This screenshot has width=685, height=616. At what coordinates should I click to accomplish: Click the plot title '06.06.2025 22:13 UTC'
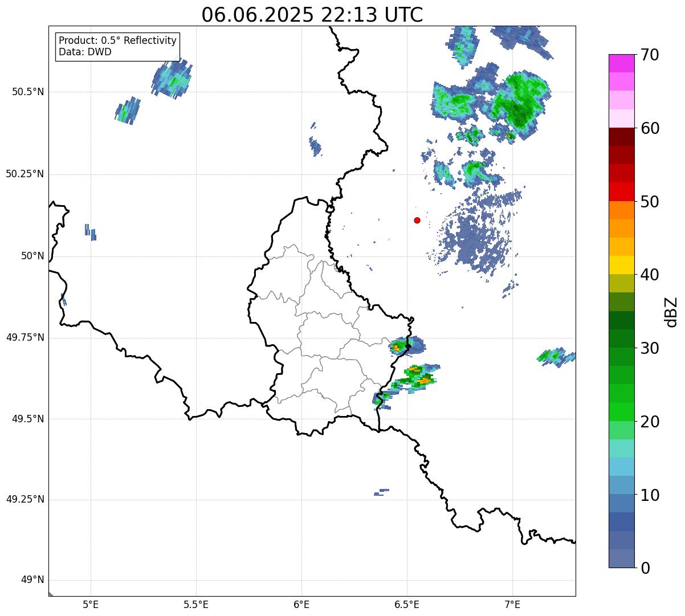pos(312,15)
